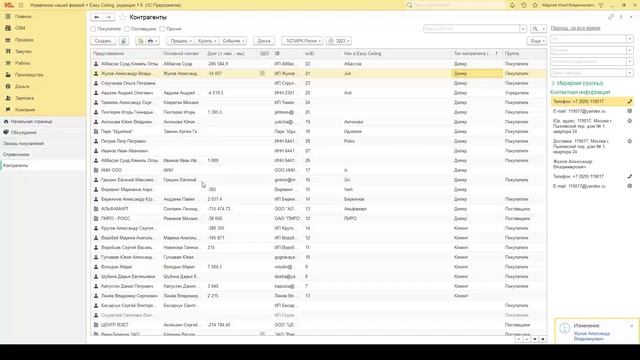Select the Петров Петр Петрович row
Viewport: 640px width, 360px height.
[318, 141]
